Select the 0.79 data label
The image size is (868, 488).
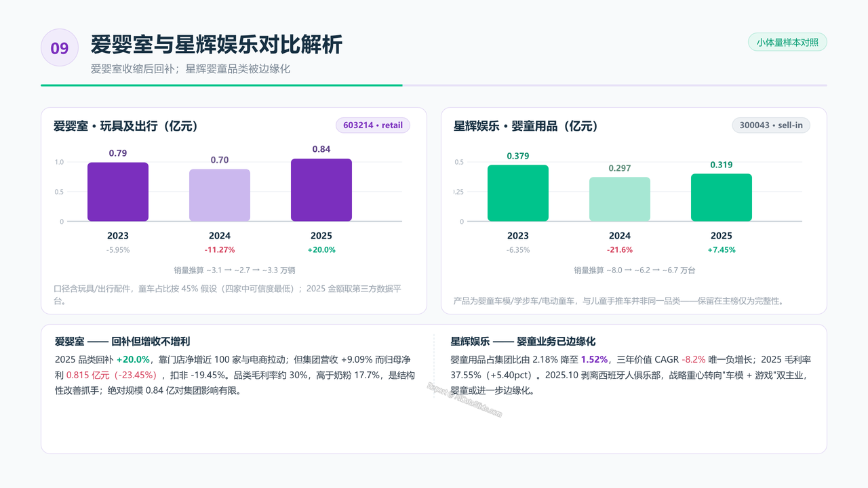(x=118, y=153)
